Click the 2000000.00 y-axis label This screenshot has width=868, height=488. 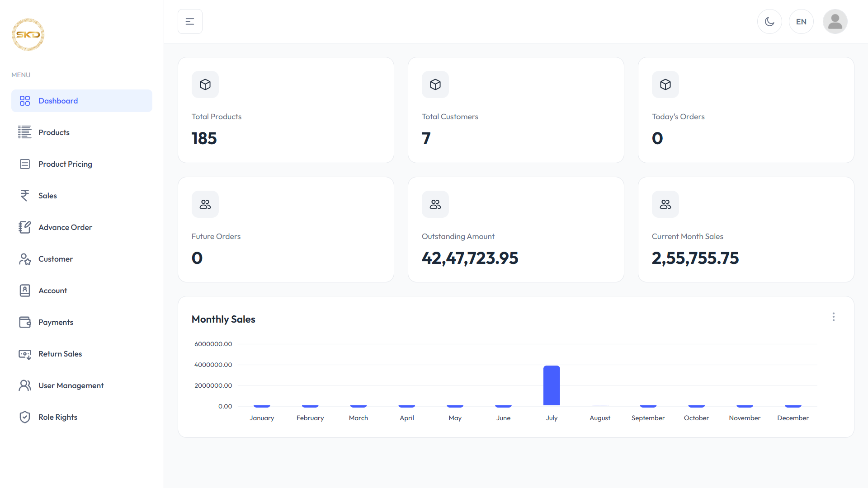pos(213,385)
